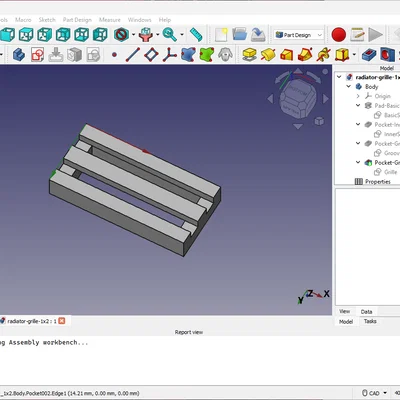The image size is (400, 400).
Task: Select the Pocket tool
Action: click(369, 54)
